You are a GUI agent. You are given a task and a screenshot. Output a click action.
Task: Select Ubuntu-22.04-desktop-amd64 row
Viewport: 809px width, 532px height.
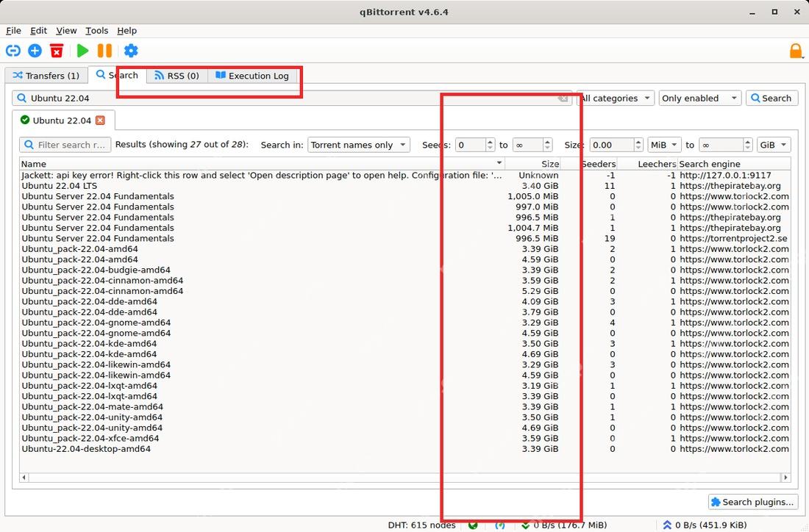tap(405, 448)
